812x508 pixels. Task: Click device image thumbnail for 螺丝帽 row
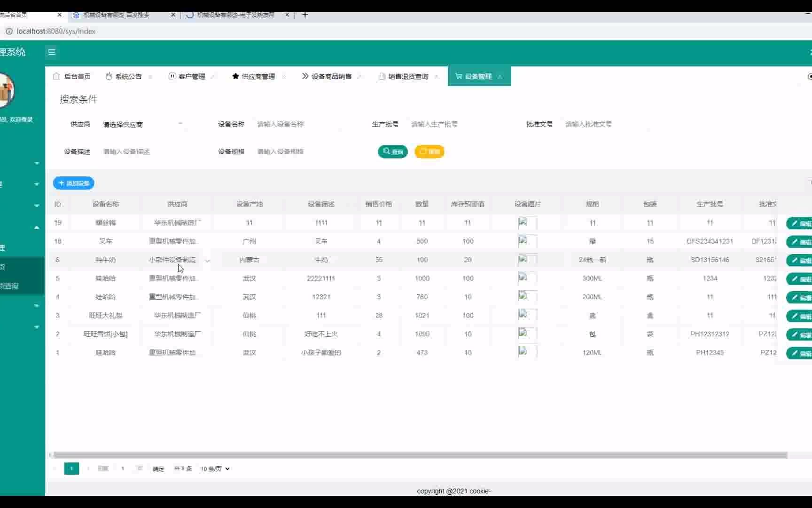click(x=527, y=223)
